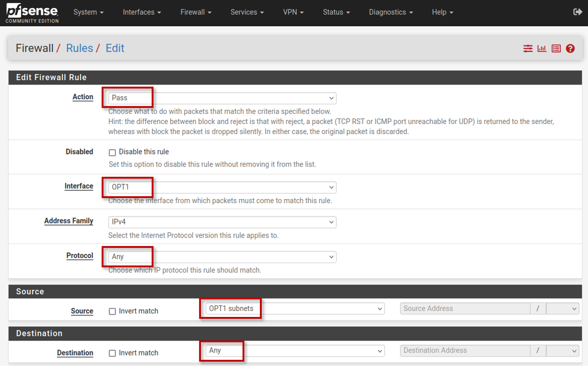Open the Interfaces menu
This screenshot has height=367, width=588.
(142, 12)
